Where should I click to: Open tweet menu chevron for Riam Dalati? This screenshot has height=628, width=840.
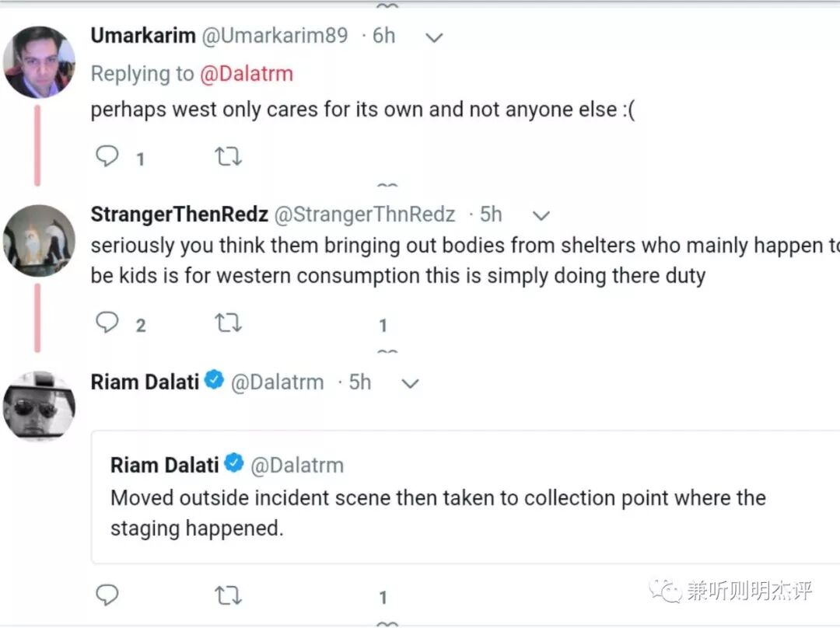point(410,382)
